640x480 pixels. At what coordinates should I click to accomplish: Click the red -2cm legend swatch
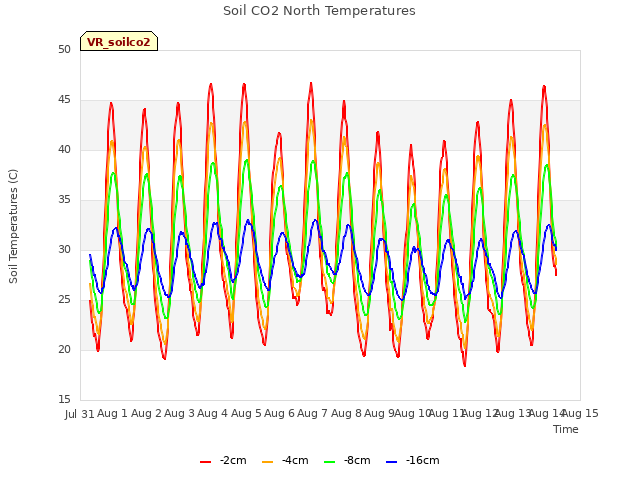[205, 462]
